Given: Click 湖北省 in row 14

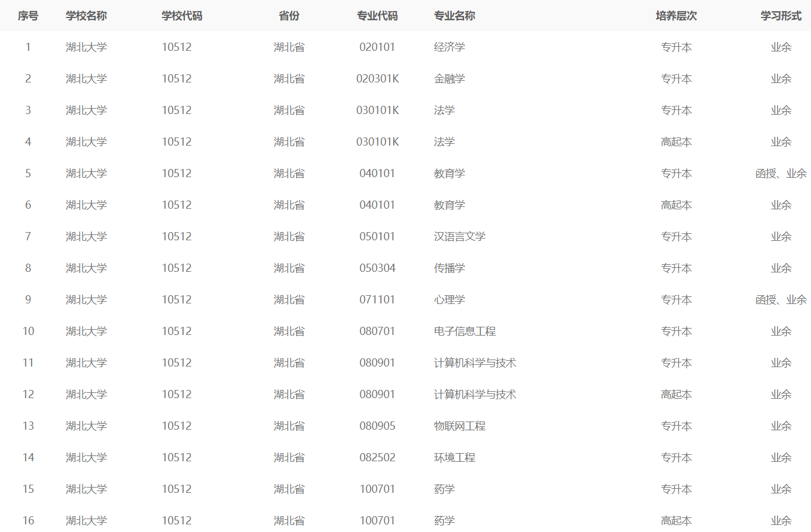Looking at the screenshot, I should 289,458.
